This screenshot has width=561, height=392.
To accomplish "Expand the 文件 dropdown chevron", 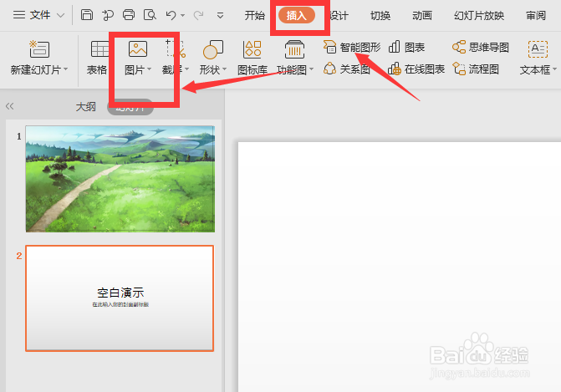I will click(61, 15).
